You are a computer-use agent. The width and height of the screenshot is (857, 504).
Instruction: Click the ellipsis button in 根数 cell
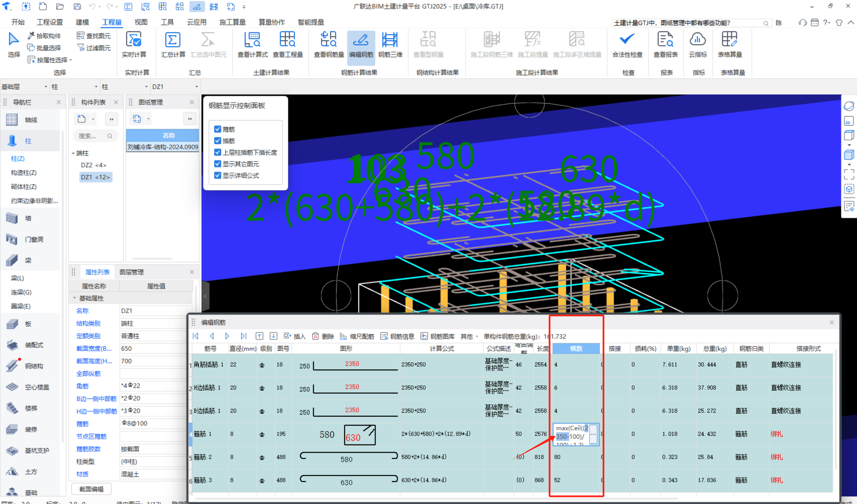tap(593, 434)
